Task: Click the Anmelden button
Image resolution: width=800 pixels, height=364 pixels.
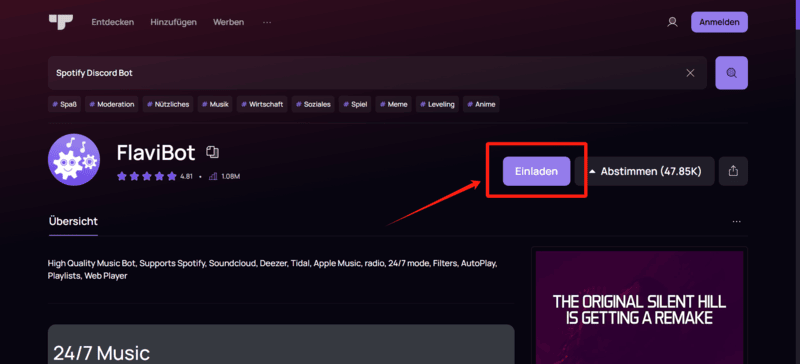Action: [x=719, y=22]
